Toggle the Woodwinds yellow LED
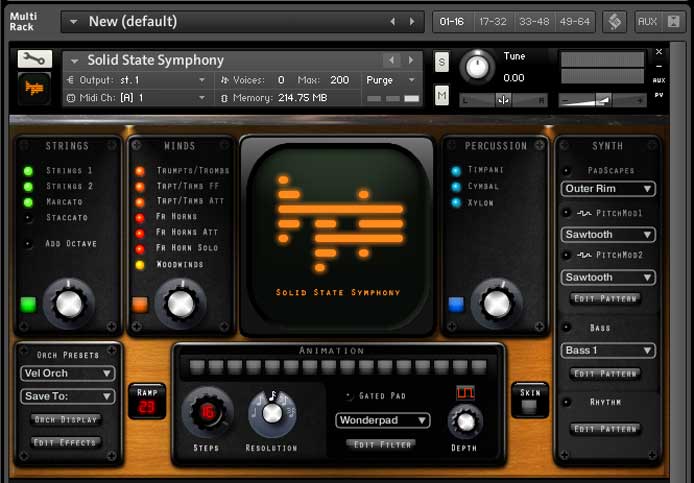The image size is (694, 483). pos(140,265)
